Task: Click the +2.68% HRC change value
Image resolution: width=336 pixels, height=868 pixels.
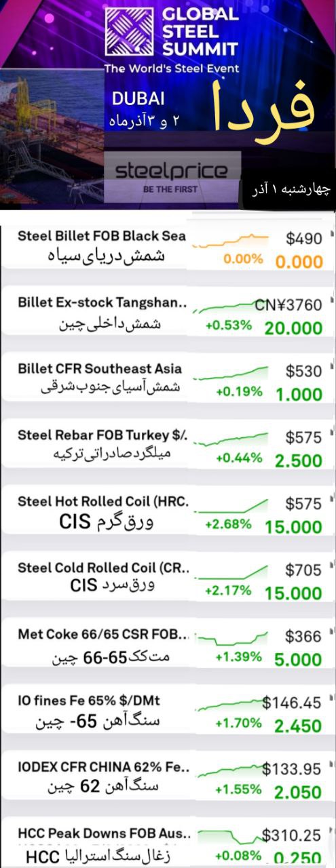Action: [x=228, y=524]
